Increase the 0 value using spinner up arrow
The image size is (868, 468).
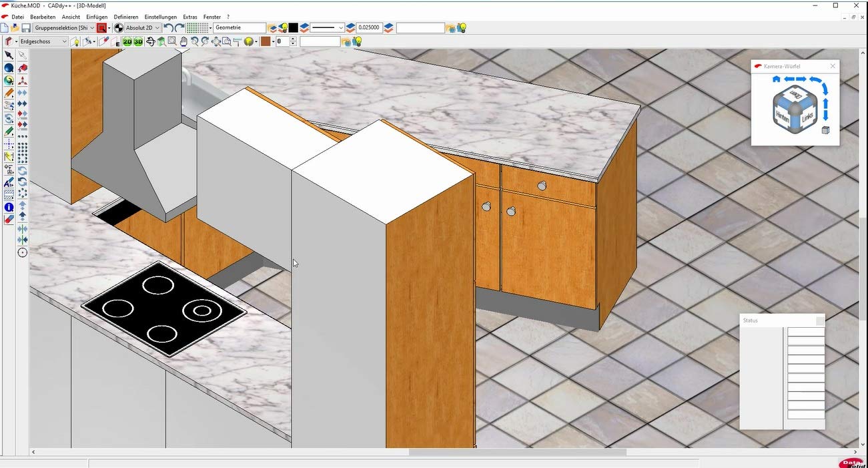pos(294,39)
